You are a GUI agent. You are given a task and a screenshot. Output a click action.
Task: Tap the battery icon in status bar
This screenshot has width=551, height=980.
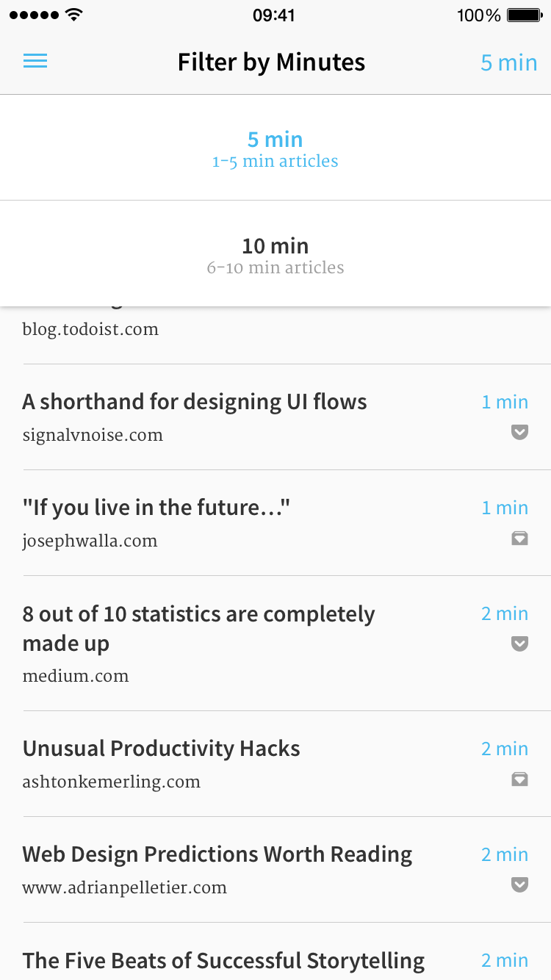[525, 15]
